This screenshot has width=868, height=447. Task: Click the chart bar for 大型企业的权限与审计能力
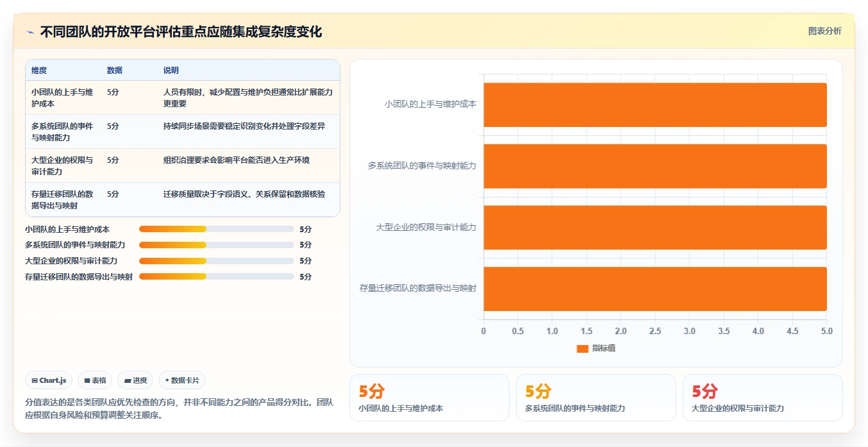(x=655, y=228)
